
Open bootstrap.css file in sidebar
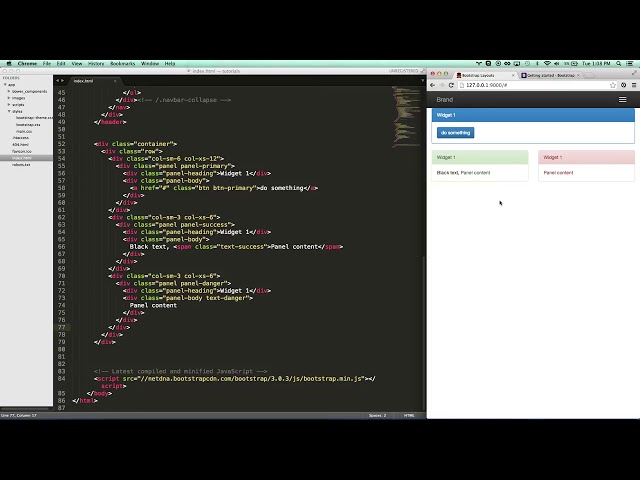point(28,124)
